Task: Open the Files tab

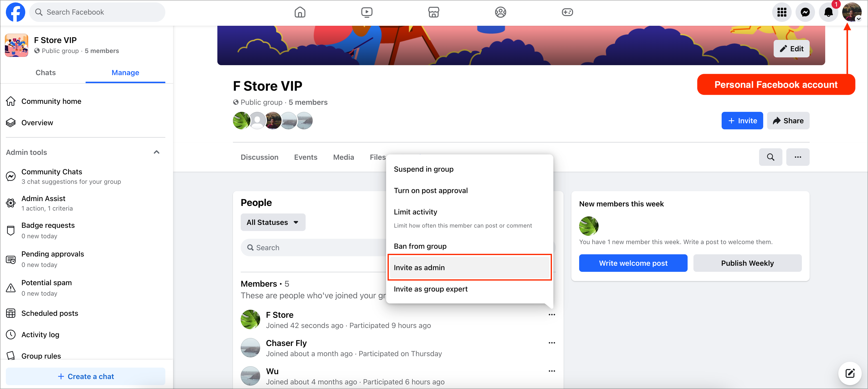Action: pyautogui.click(x=378, y=157)
